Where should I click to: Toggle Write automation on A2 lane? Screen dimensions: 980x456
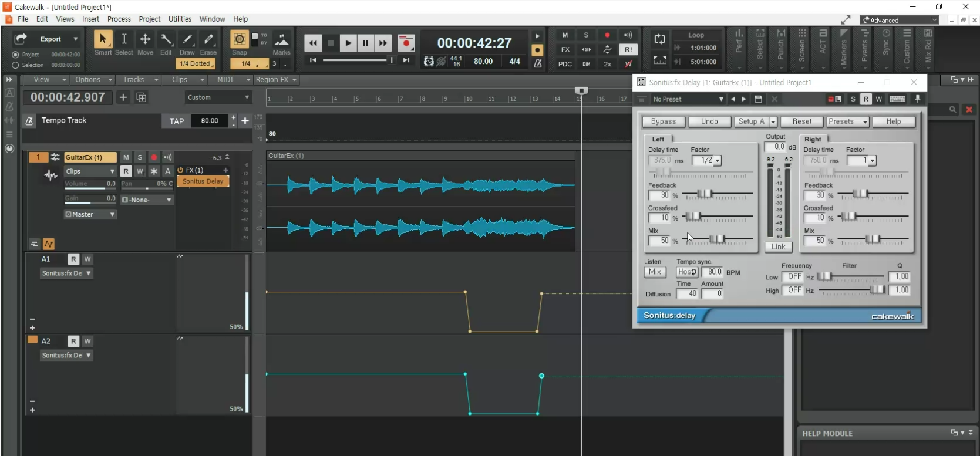(x=87, y=341)
